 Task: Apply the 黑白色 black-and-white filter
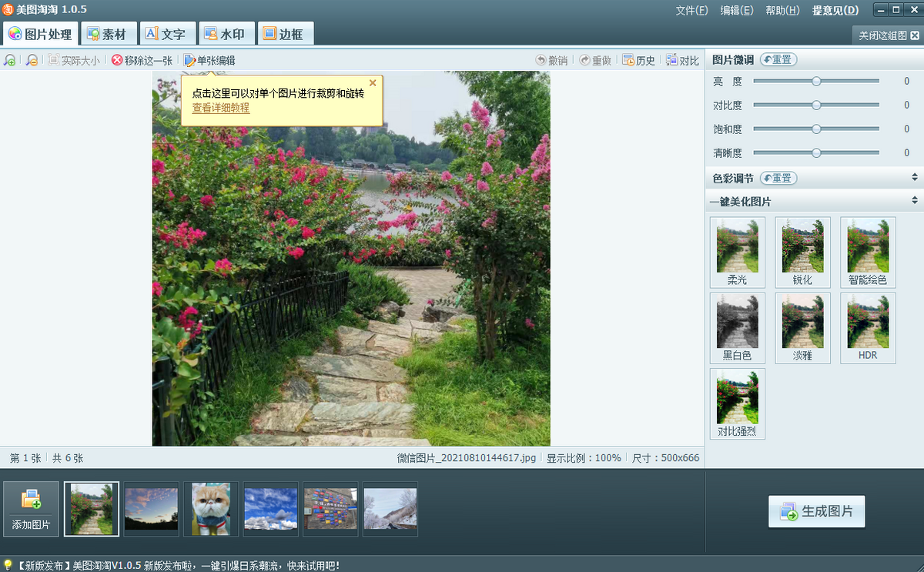click(737, 327)
